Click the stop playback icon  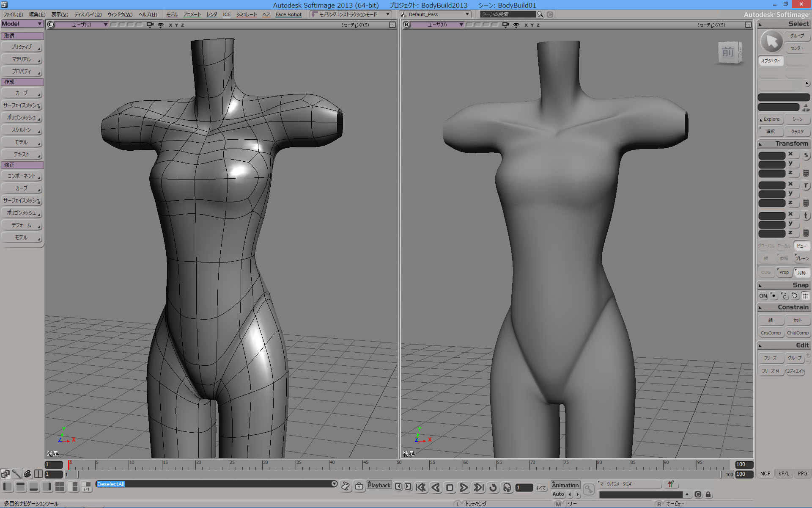point(450,487)
